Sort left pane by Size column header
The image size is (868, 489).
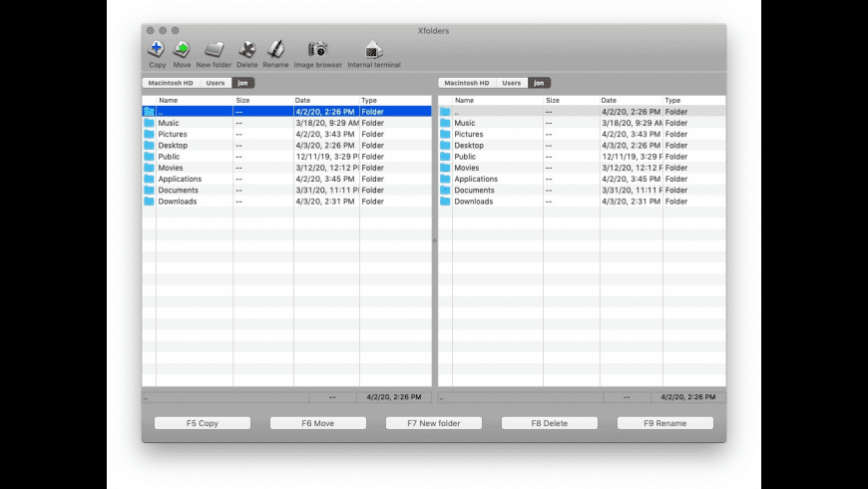[x=262, y=101]
